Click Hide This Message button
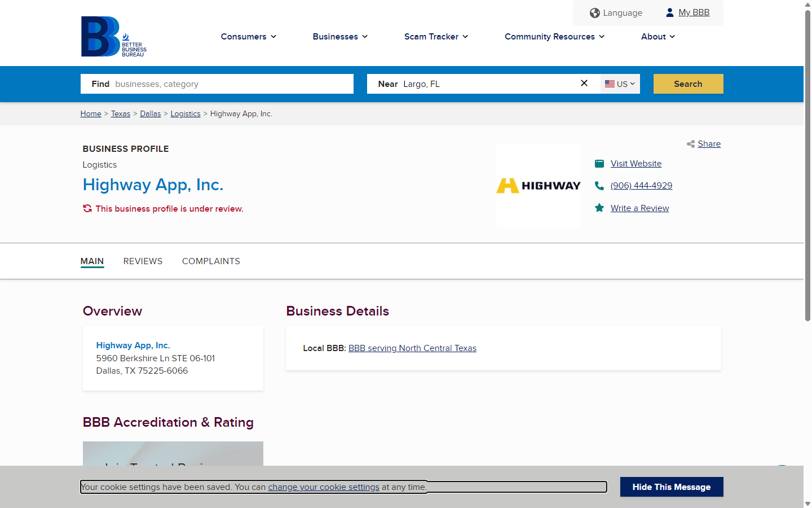Image resolution: width=812 pixels, height=508 pixels. [672, 487]
